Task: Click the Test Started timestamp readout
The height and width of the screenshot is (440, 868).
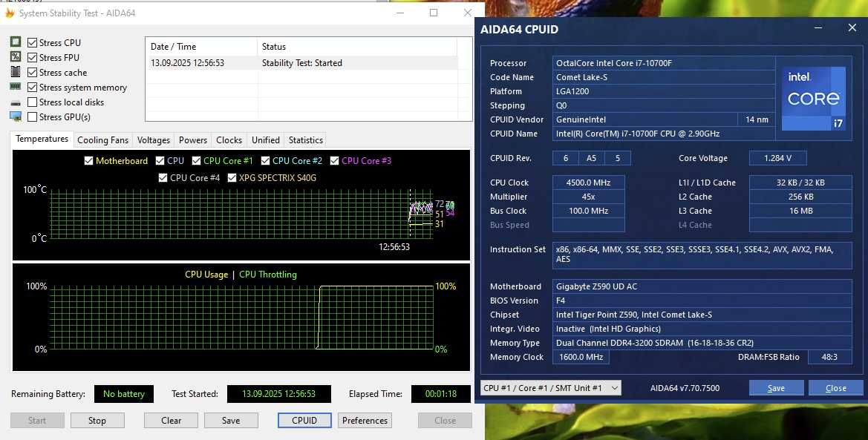Action: coord(279,394)
